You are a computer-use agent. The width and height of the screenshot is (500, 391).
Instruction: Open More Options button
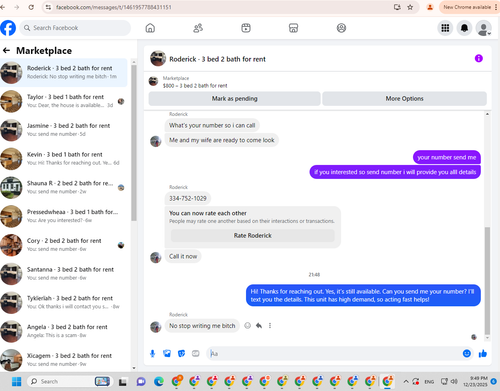click(404, 99)
